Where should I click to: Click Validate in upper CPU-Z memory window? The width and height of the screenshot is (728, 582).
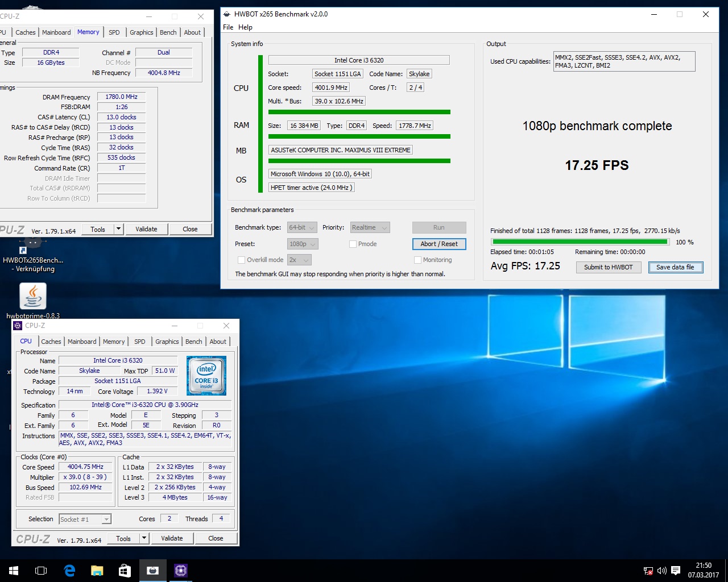pyautogui.click(x=146, y=229)
